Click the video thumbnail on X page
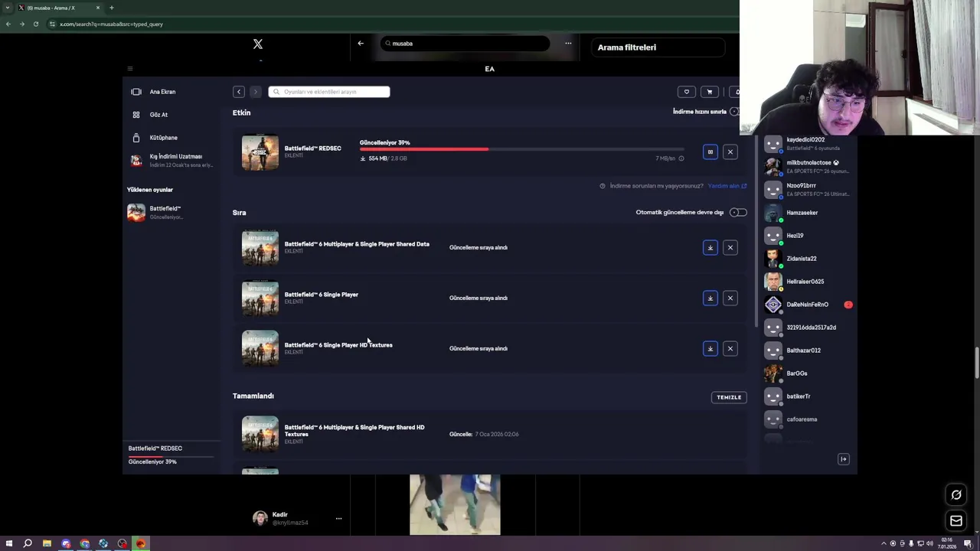 pyautogui.click(x=455, y=504)
